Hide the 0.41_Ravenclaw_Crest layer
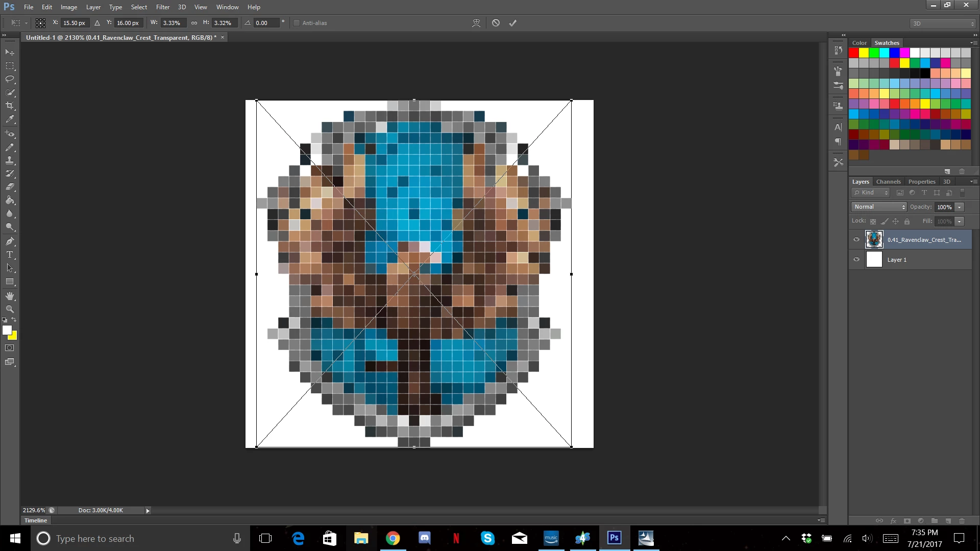The image size is (980, 551). pyautogui.click(x=856, y=239)
